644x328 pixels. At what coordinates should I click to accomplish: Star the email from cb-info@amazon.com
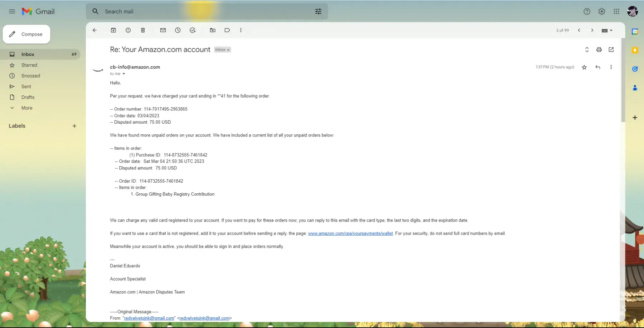point(584,67)
